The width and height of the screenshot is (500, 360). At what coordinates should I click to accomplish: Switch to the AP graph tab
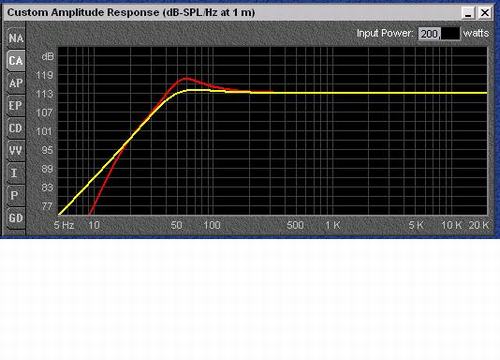(x=16, y=83)
